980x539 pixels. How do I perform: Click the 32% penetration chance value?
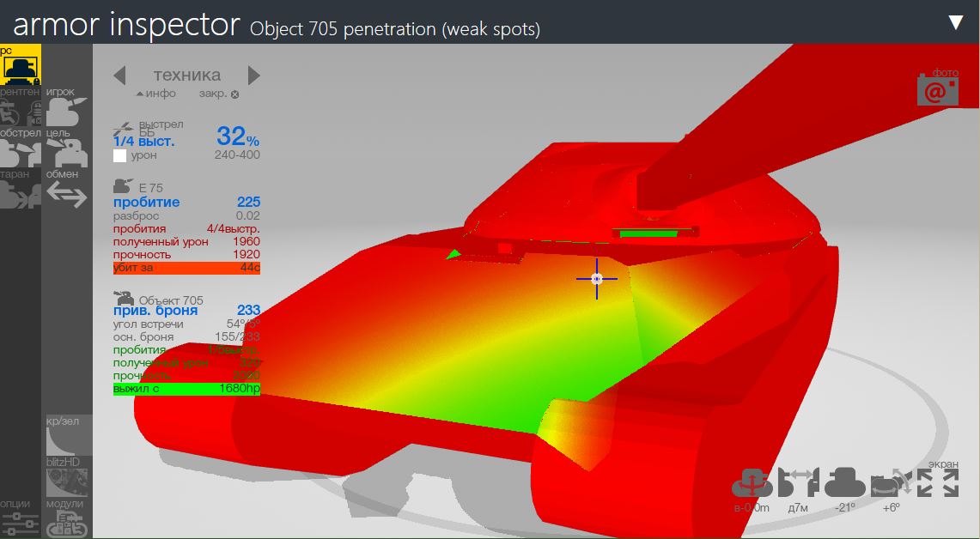[x=238, y=136]
